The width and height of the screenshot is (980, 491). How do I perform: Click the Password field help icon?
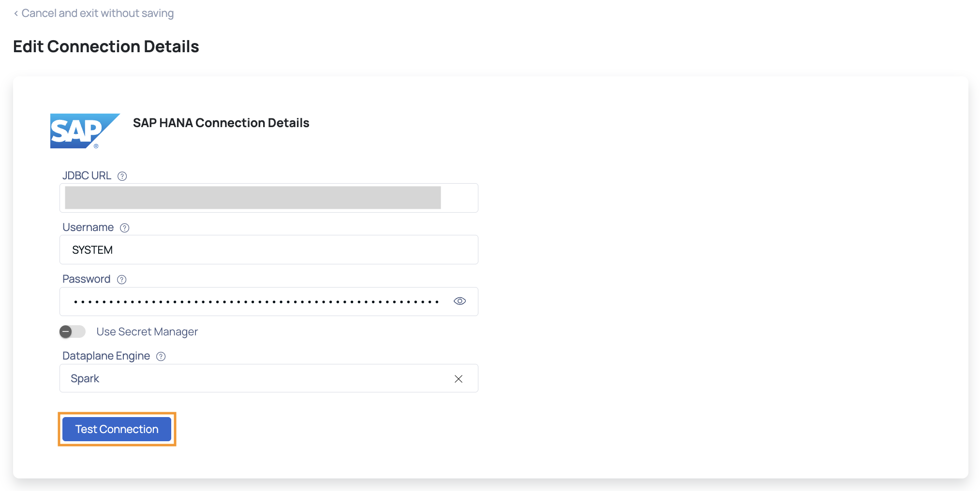click(122, 280)
